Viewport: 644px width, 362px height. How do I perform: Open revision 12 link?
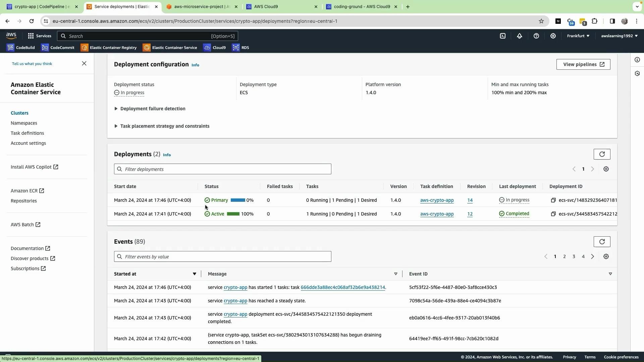click(470, 214)
